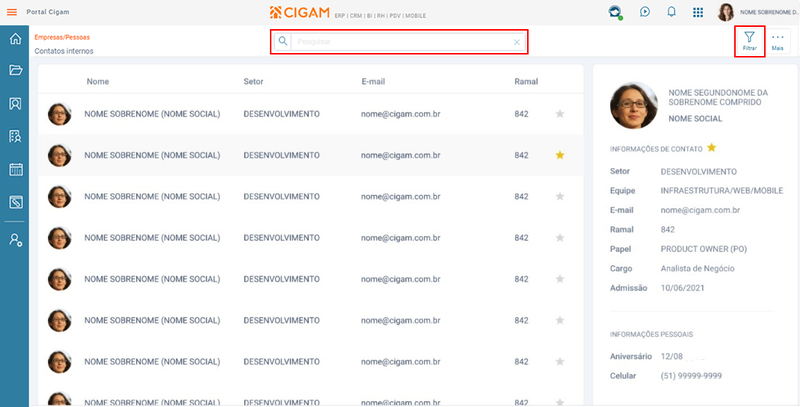Click the ERP | CRM | BI tagline

coord(380,16)
